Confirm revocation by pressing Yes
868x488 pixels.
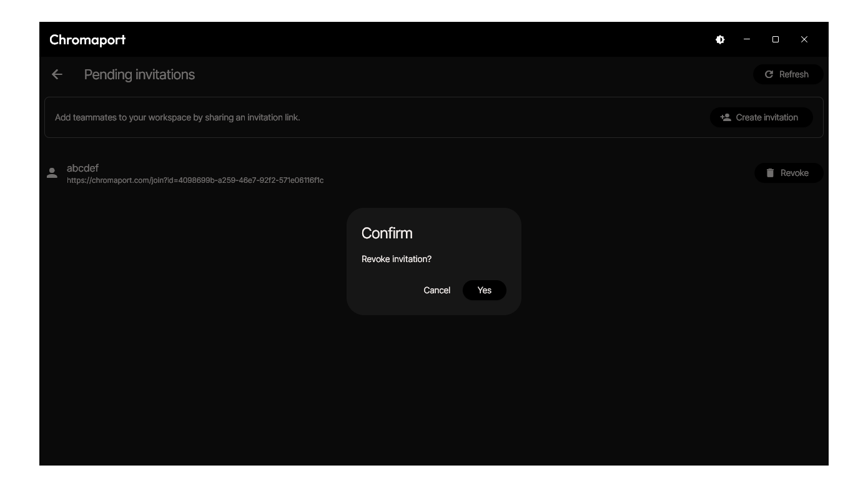pyautogui.click(x=484, y=290)
